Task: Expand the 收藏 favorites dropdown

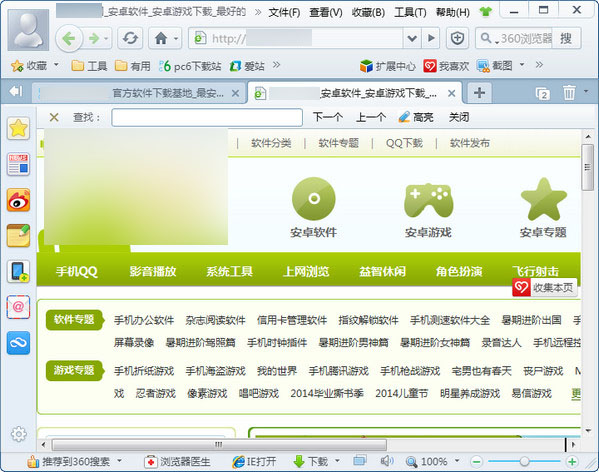Action: click(56, 65)
